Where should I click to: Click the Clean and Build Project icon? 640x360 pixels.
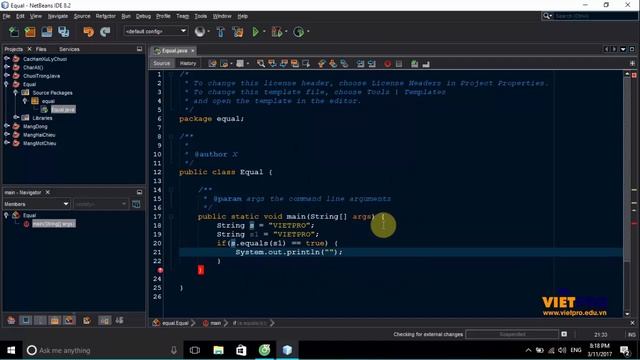238,32
